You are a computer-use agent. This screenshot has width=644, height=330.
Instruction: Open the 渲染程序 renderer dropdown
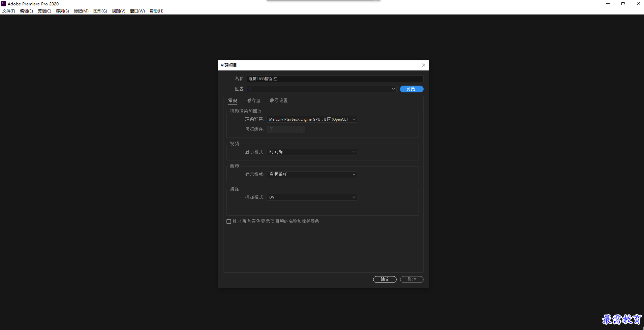(312, 119)
